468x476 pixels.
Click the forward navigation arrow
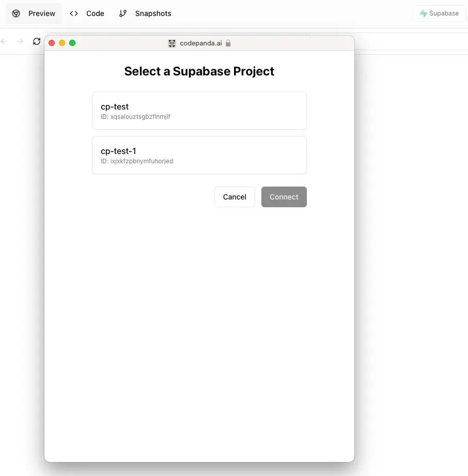tap(20, 41)
